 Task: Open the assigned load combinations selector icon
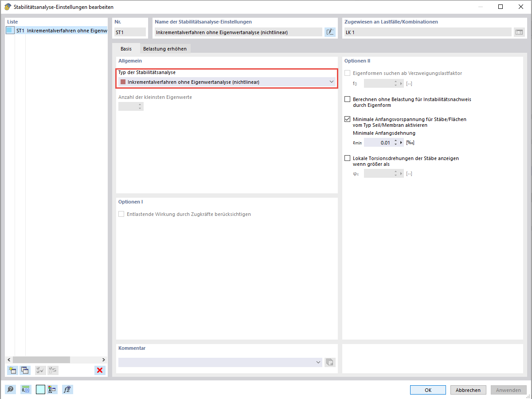(519, 31)
